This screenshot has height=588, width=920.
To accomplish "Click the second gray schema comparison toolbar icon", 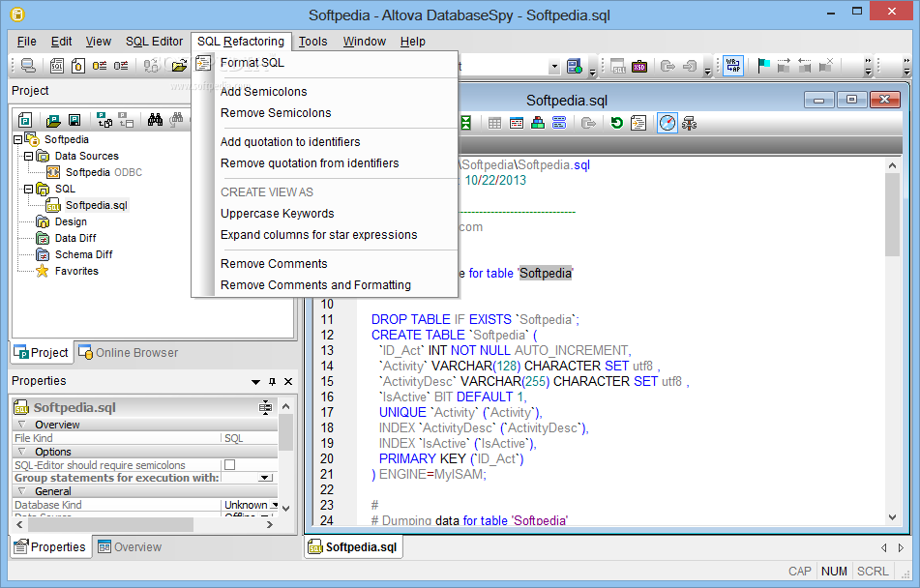I will click(x=121, y=66).
